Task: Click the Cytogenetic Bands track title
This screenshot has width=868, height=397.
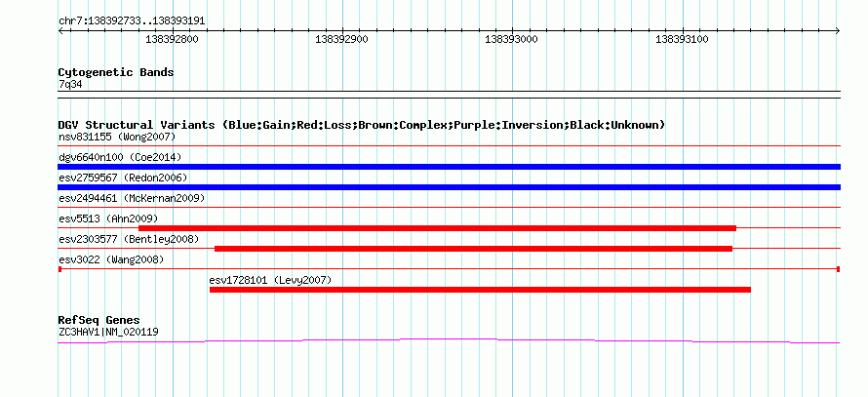Action: click(116, 72)
